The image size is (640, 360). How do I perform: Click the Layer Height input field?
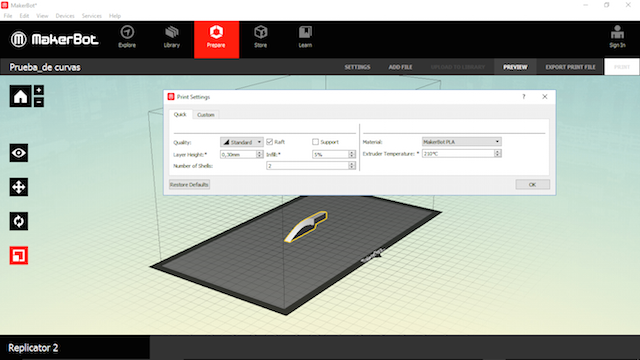coord(238,154)
